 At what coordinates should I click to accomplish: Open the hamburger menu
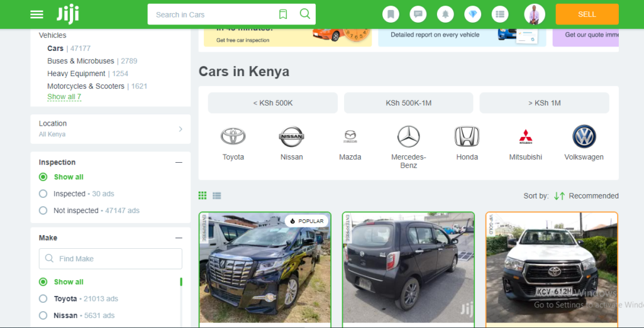36,14
